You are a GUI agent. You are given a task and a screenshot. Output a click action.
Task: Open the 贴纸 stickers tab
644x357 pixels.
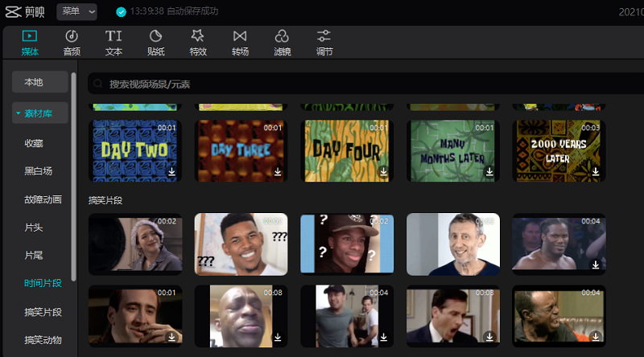point(155,43)
